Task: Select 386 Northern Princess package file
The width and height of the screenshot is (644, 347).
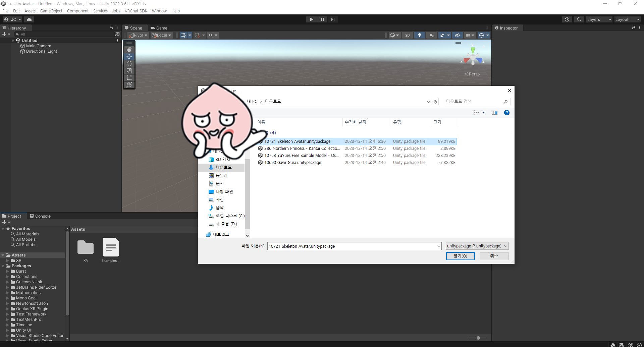Action: click(x=302, y=149)
